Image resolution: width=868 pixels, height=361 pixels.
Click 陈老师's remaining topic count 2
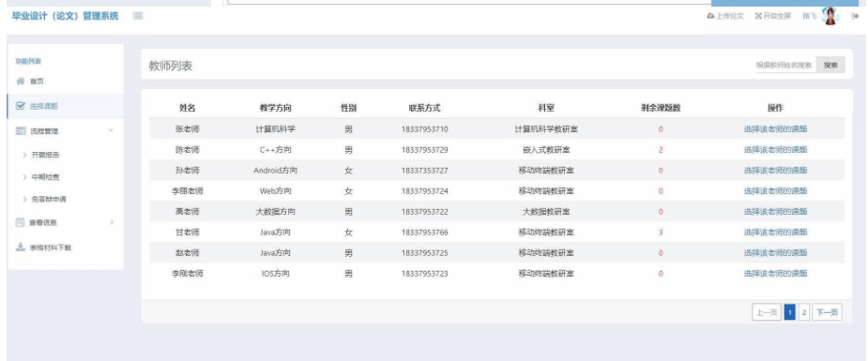tap(661, 150)
